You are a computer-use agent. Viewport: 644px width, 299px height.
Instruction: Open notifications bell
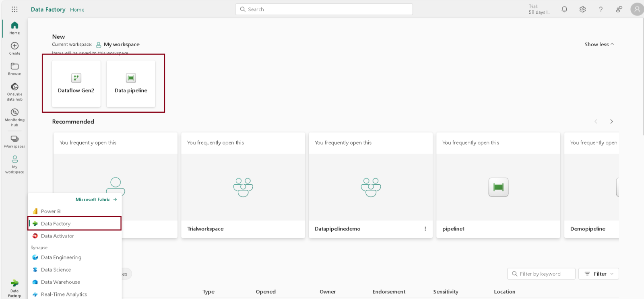click(564, 9)
